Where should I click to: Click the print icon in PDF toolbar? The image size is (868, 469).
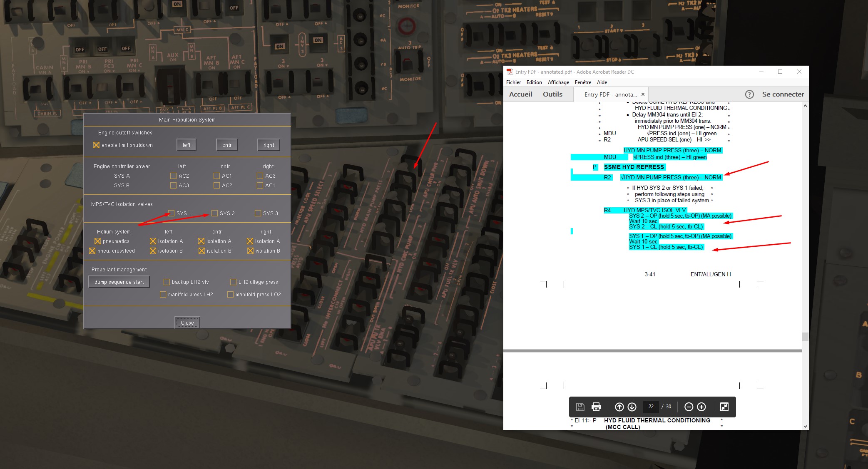[x=596, y=407]
